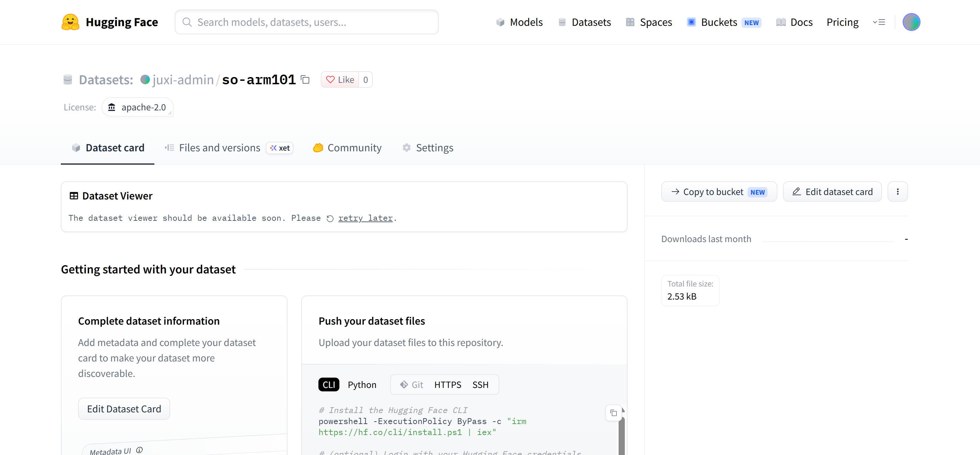The width and height of the screenshot is (980, 455).
Task: Click the xet storage badge
Action: pos(280,148)
